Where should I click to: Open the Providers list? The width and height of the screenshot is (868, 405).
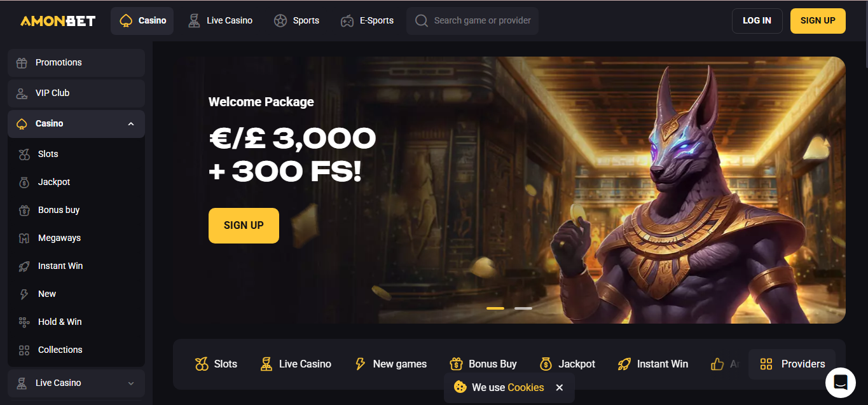pos(792,364)
